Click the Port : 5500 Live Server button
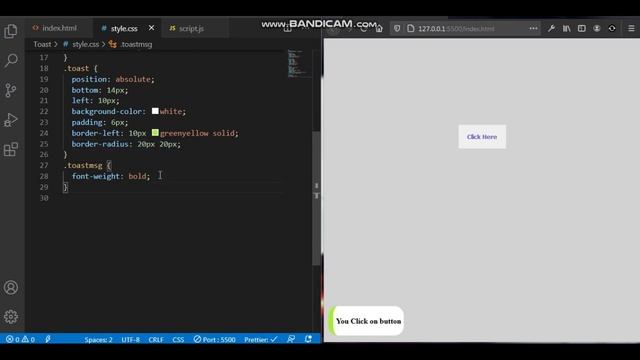The image size is (640, 360). click(x=215, y=340)
